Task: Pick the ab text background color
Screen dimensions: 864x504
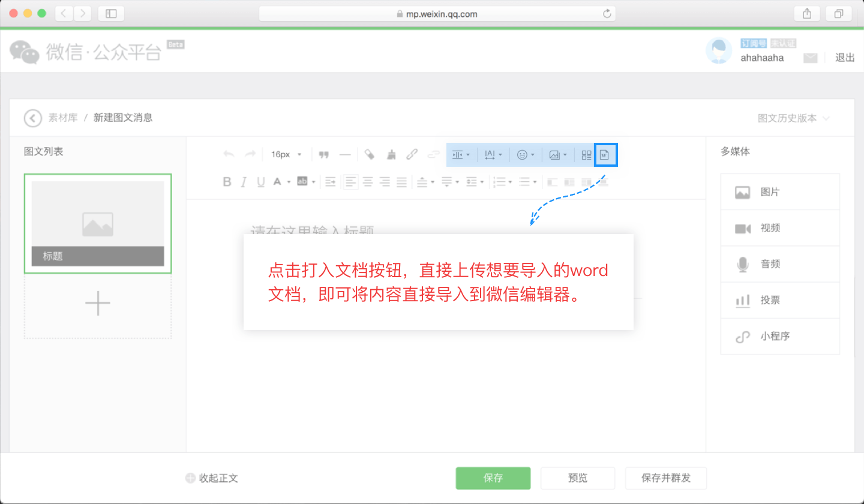Action: coord(305,182)
